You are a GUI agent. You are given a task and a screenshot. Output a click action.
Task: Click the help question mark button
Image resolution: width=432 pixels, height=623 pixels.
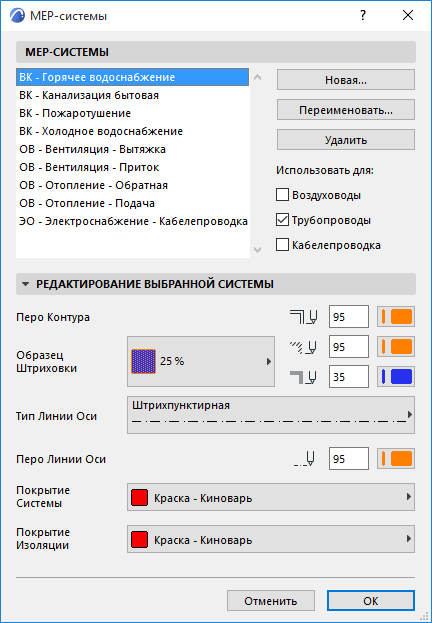click(x=362, y=15)
